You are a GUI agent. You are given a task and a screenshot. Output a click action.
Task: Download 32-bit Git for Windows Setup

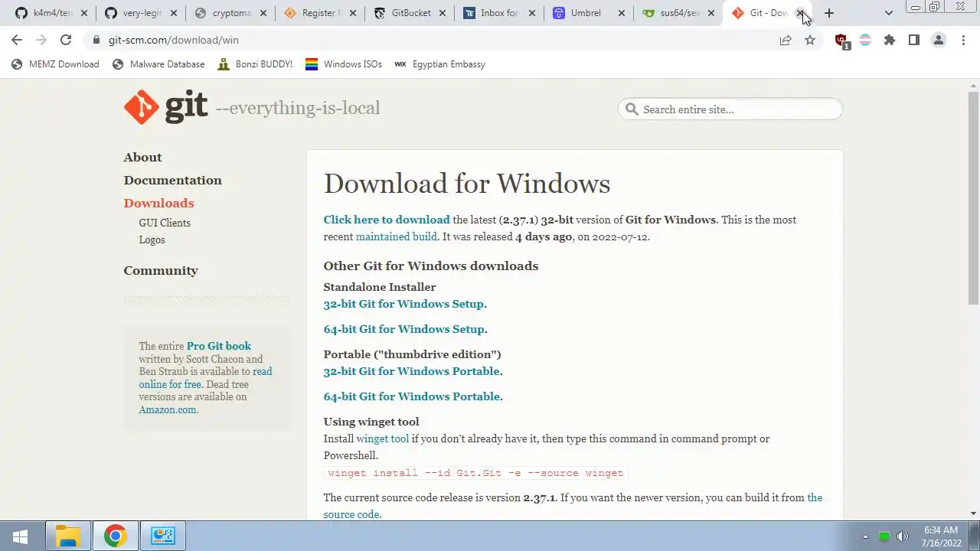tap(404, 304)
